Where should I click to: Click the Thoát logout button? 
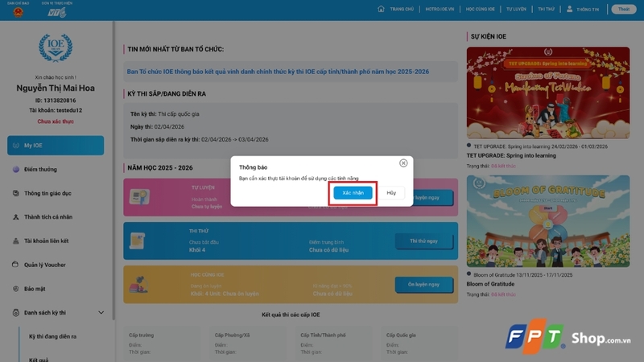(623, 9)
